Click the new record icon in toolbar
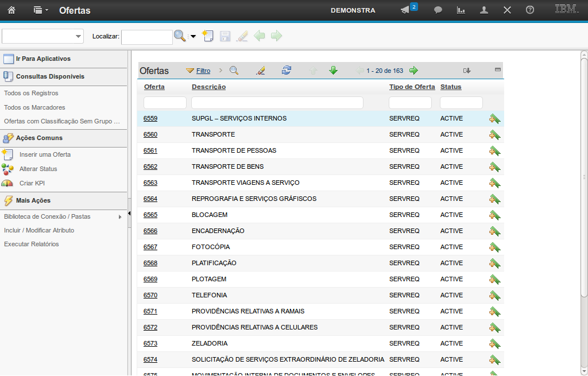This screenshot has height=376, width=588. (208, 36)
